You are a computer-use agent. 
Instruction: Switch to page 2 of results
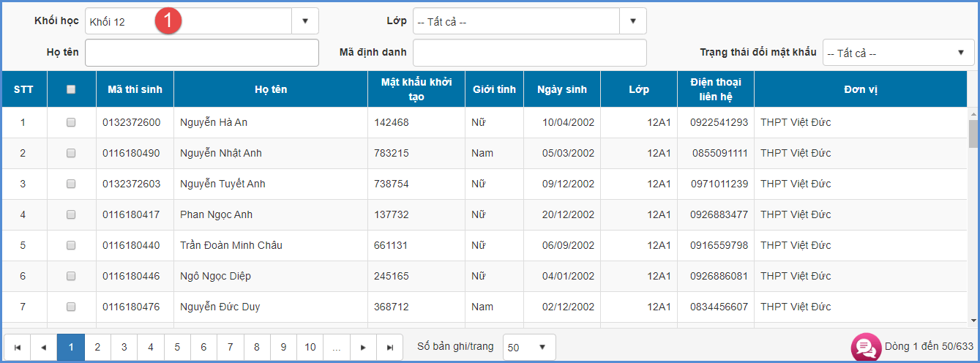click(97, 348)
